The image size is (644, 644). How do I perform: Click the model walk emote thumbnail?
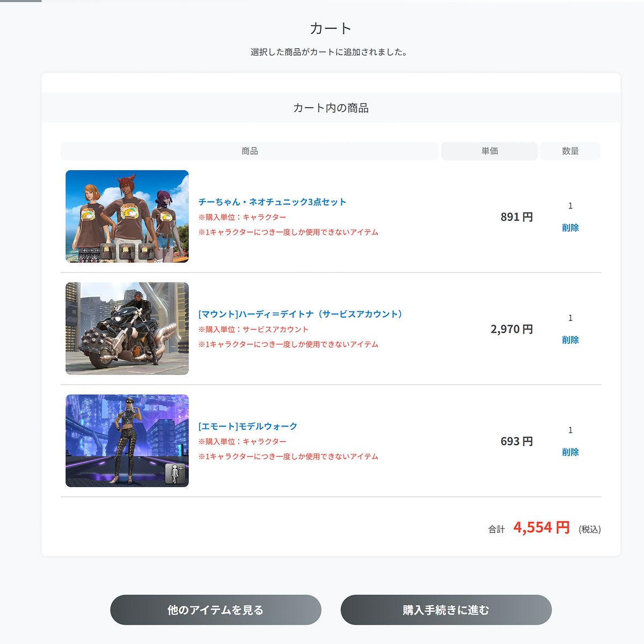tap(127, 441)
